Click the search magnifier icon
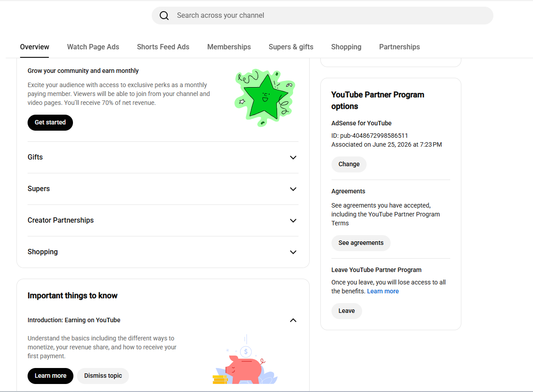Screen dimensions: 533x392 [x=164, y=16]
